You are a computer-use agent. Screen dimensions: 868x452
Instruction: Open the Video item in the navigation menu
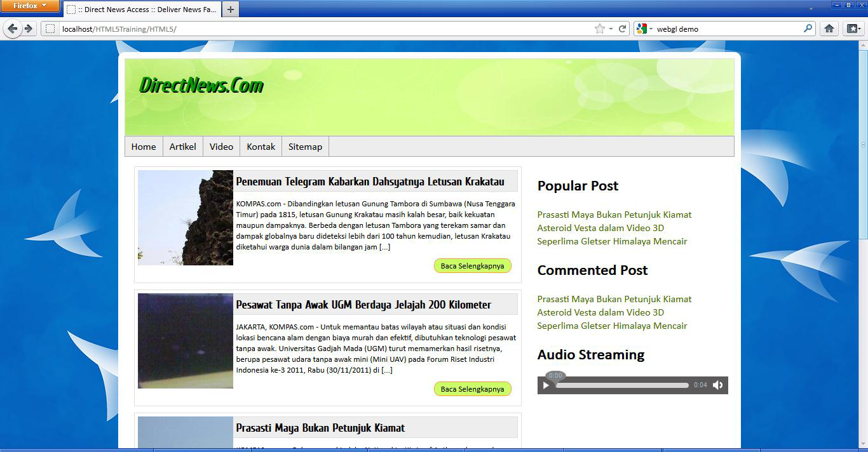click(221, 146)
